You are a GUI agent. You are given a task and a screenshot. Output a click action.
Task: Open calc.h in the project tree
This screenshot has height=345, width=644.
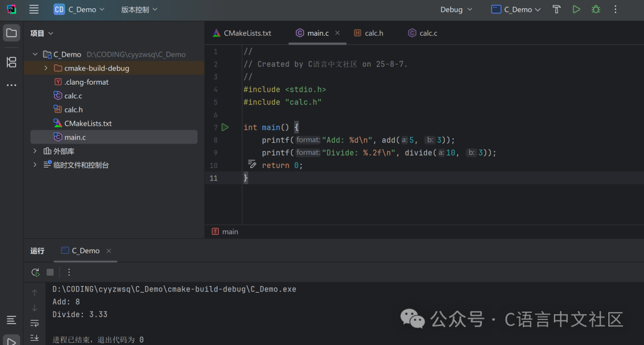click(x=73, y=110)
